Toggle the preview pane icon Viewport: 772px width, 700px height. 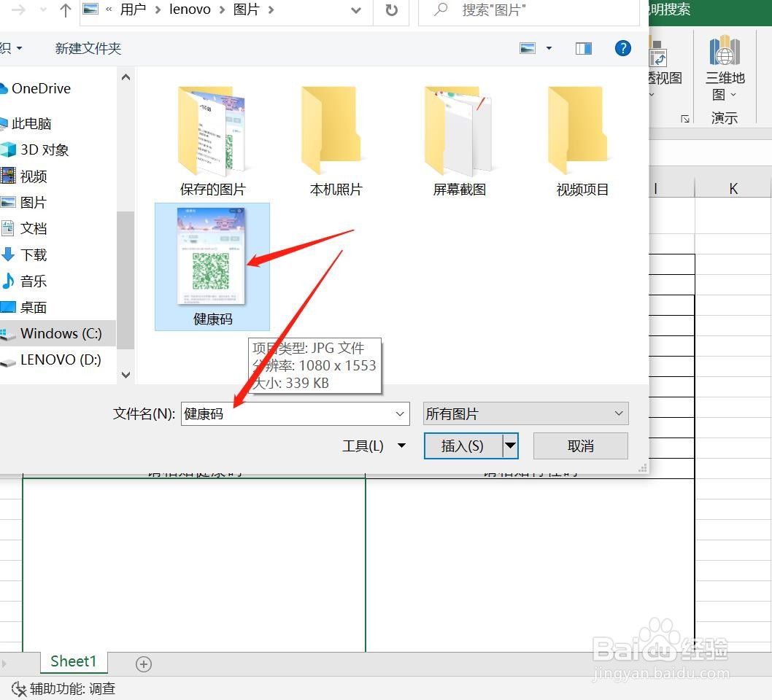coord(584,48)
